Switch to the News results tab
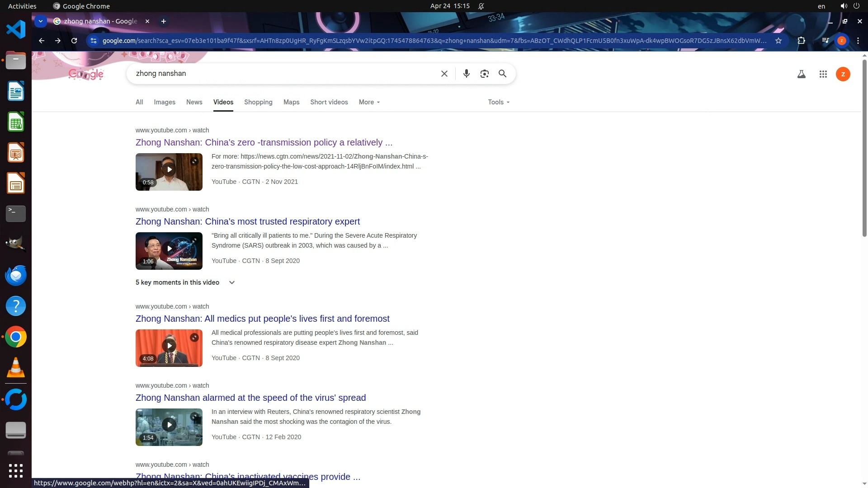 [x=194, y=102]
